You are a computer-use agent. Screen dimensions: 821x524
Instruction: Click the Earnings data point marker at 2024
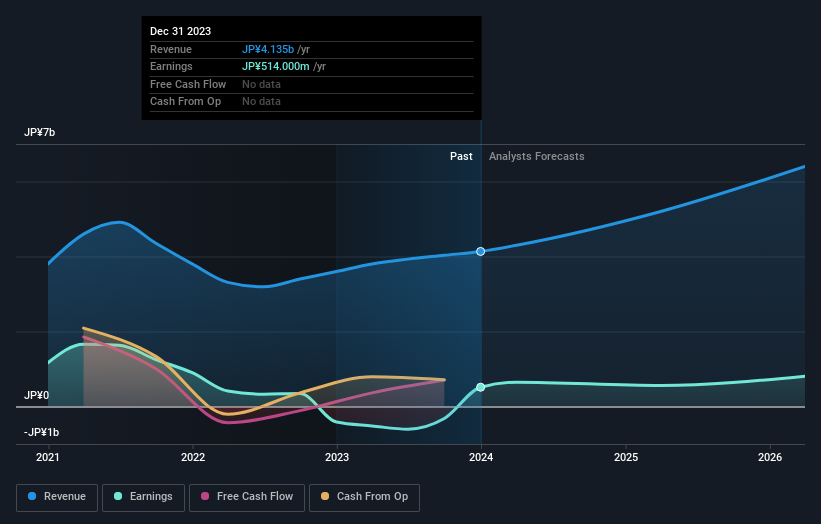481,387
